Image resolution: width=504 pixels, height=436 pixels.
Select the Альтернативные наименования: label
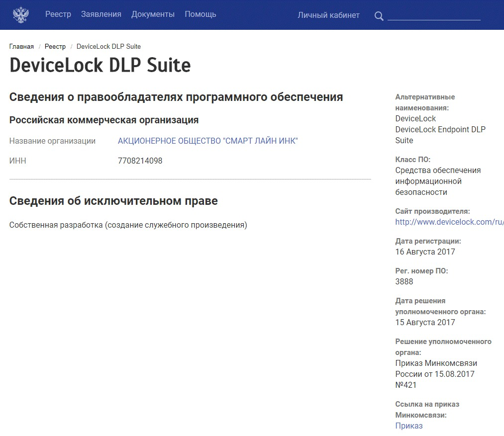[x=425, y=102]
